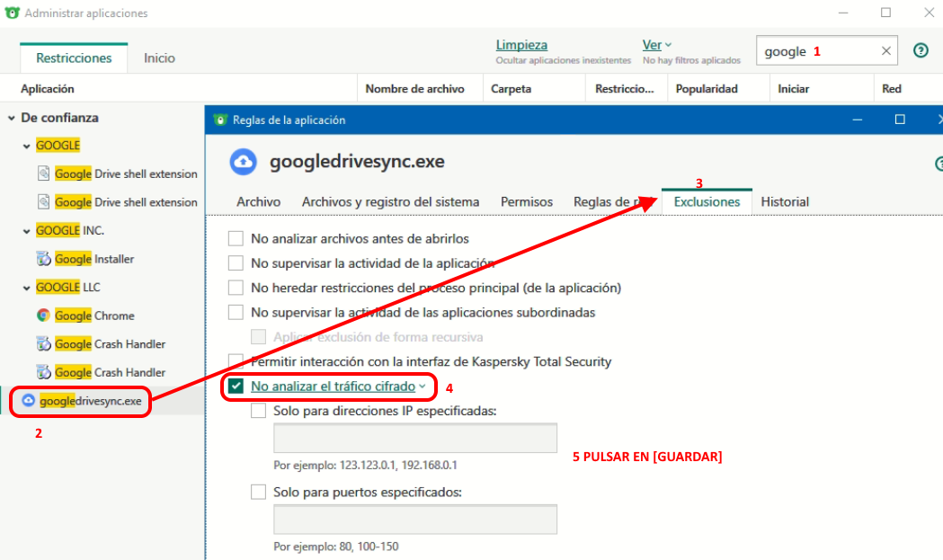Open the Archivo tab

point(259,201)
